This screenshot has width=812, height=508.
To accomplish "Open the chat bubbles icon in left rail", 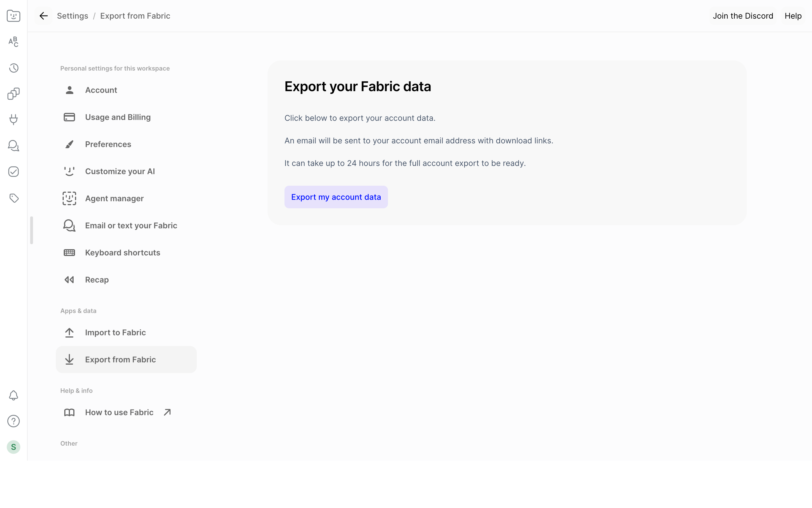I will [x=14, y=145].
